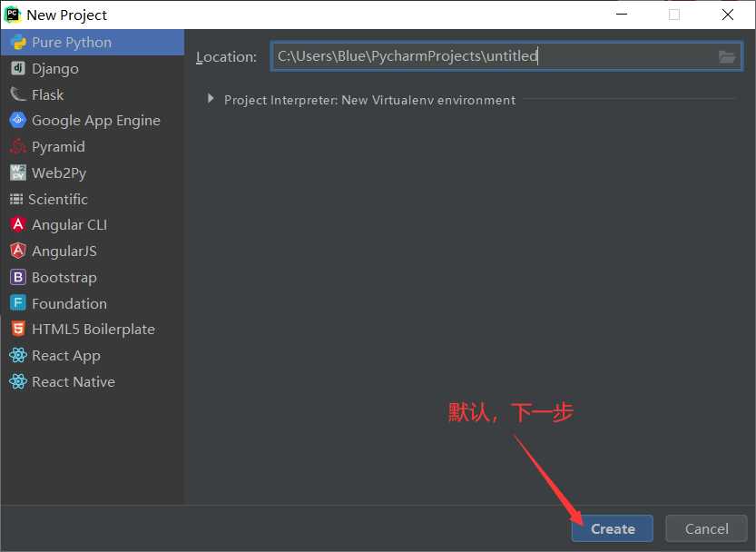Click the Location label
Image resolution: width=756 pixels, height=552 pixels.
[226, 57]
